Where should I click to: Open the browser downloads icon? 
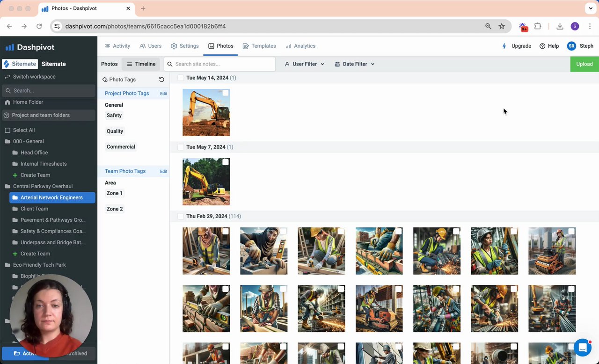(x=560, y=26)
